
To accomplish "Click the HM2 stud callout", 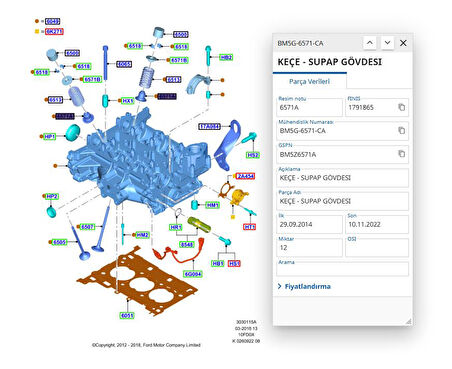I will click(142, 235).
